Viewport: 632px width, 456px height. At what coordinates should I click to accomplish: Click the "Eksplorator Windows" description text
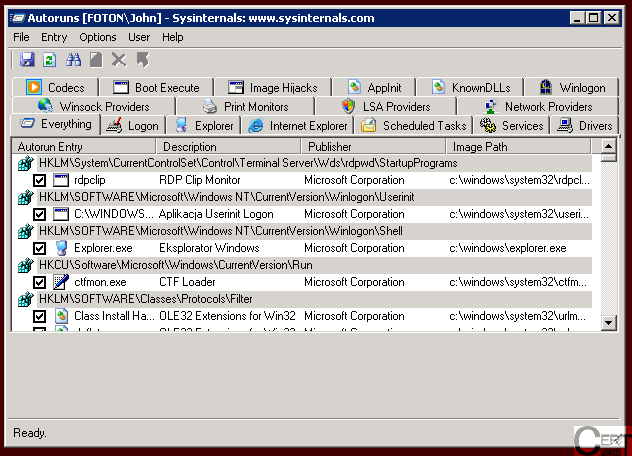tap(209, 248)
